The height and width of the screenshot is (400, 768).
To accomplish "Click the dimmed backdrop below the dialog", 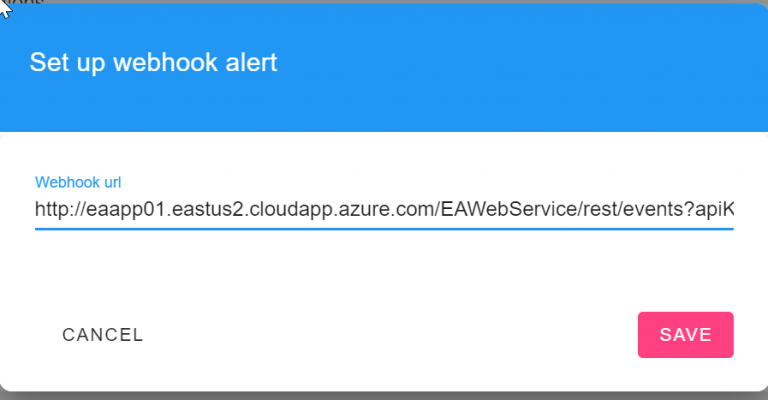I will point(384,395).
